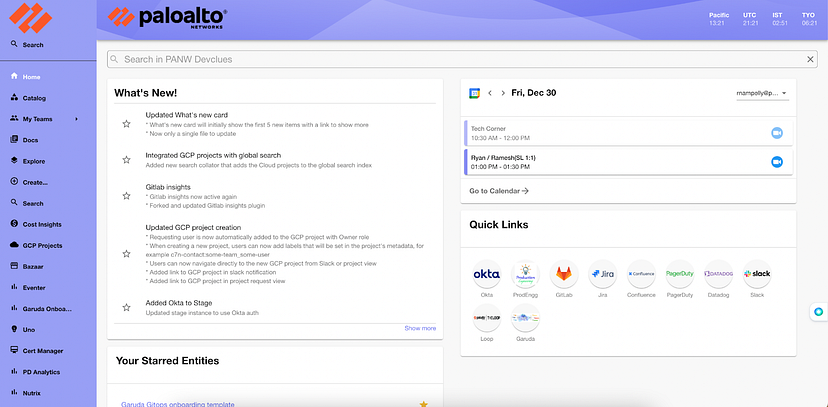This screenshot has height=407, width=828.
Task: Click the TYO time clock
Action: coord(808,19)
